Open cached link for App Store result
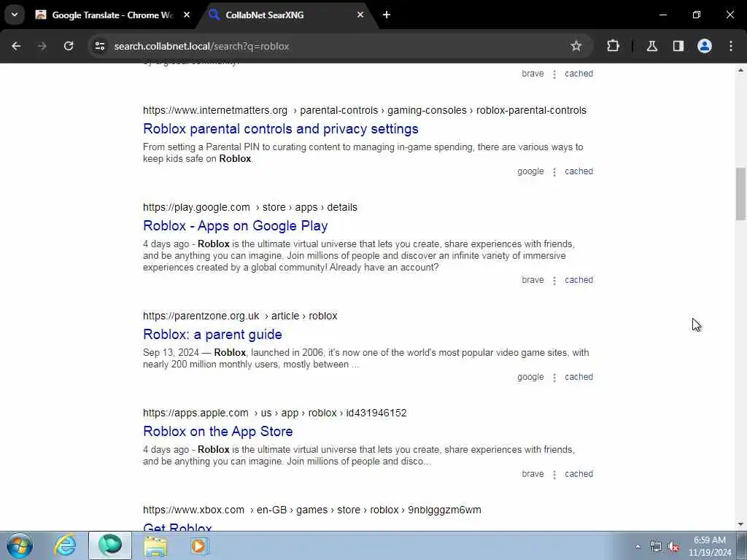Screen dimensions: 747x560 [578, 474]
